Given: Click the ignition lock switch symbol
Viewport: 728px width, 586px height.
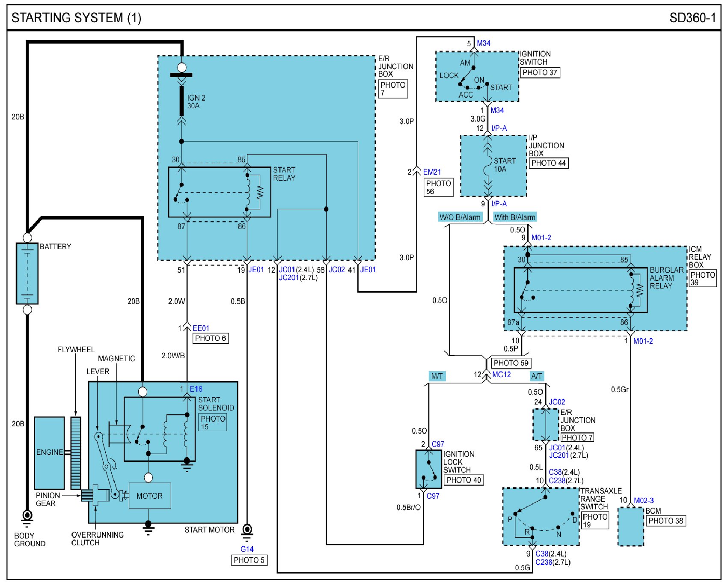Looking at the screenshot, I should click(x=429, y=469).
